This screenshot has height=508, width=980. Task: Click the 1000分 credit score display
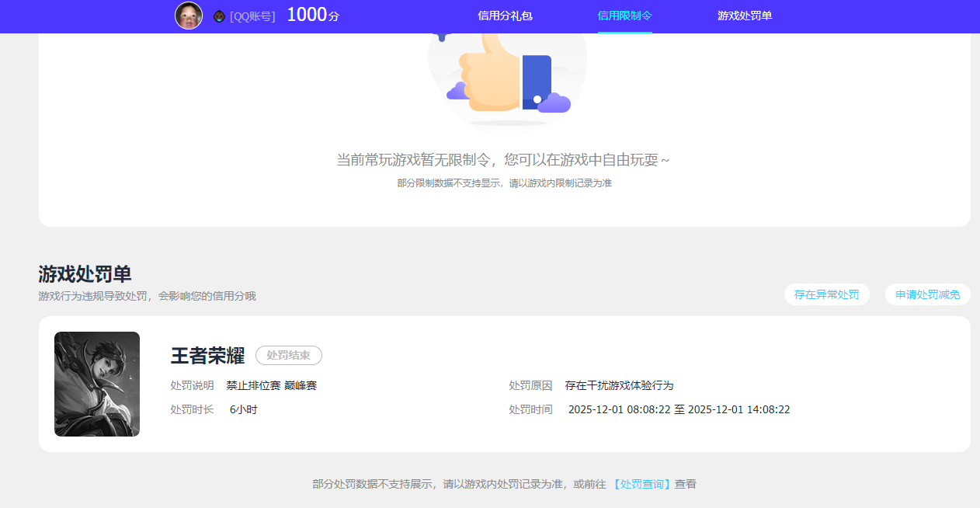(x=311, y=14)
